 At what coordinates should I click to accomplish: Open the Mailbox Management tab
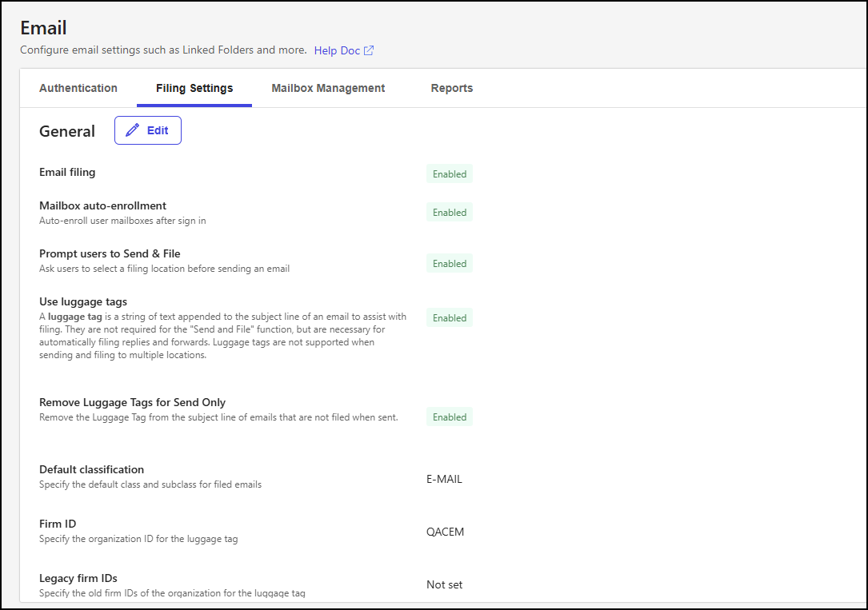(328, 88)
